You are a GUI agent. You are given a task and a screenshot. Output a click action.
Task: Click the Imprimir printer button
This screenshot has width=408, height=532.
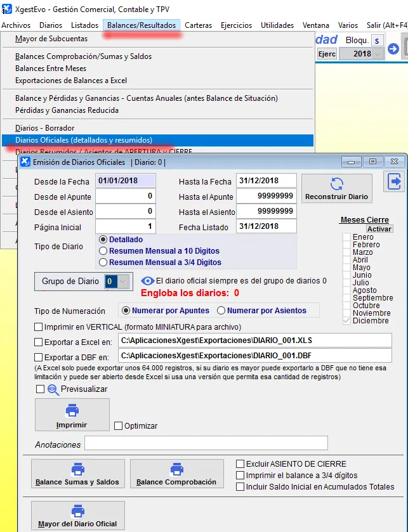(x=72, y=415)
